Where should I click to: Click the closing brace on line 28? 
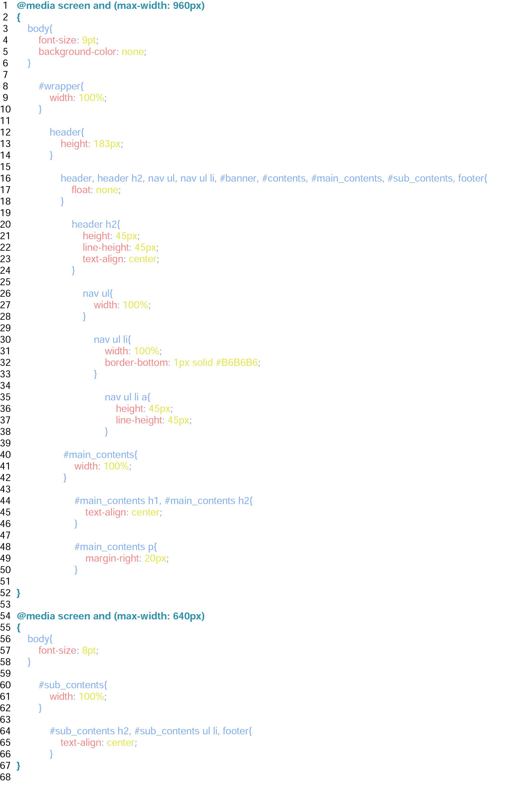[84, 317]
